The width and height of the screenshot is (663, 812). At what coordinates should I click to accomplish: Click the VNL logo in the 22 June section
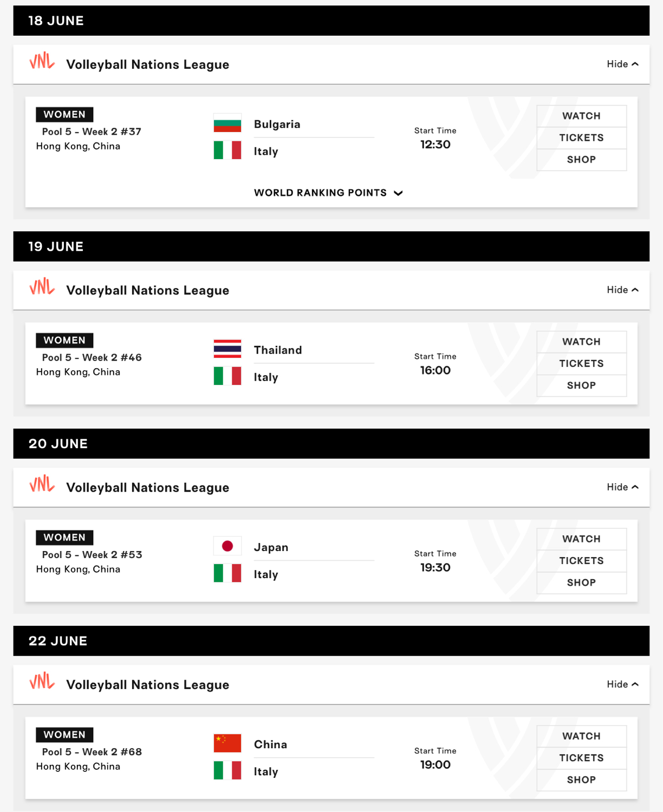42,682
